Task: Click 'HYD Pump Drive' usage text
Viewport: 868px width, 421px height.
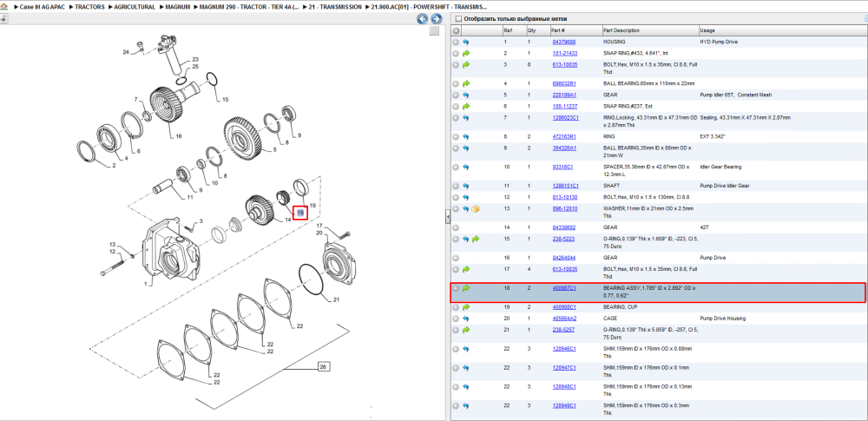Action: click(719, 42)
